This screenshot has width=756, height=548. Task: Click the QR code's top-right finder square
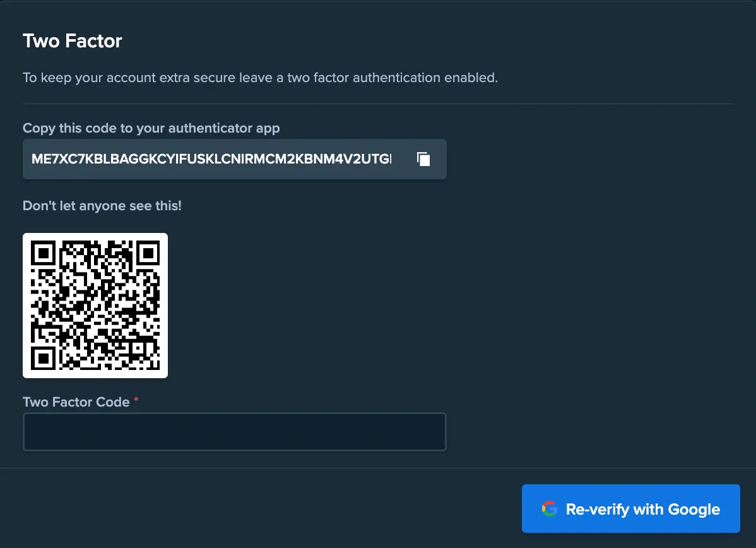[x=147, y=253]
